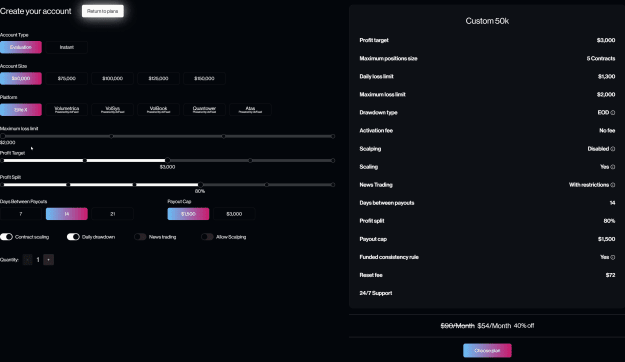Select the $3,000 payout cap
Screen dimensions: 625x362
[234, 214]
